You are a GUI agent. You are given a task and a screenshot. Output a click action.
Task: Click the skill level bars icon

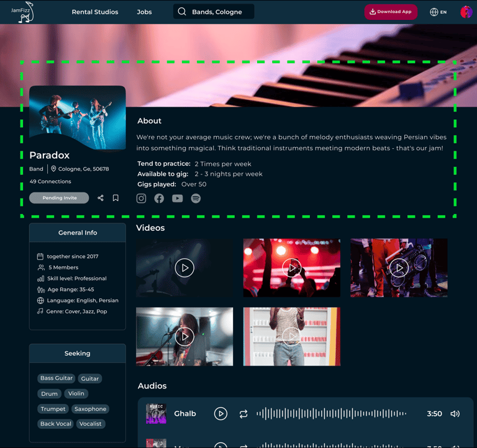coord(41,279)
